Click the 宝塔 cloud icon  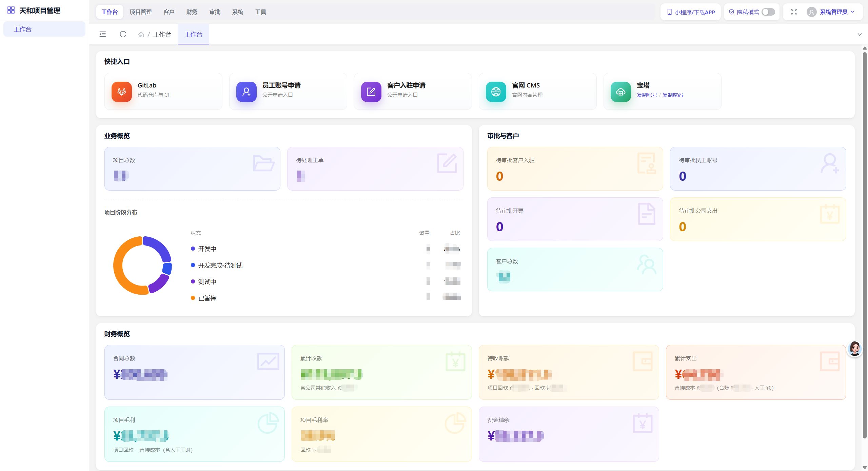(621, 92)
